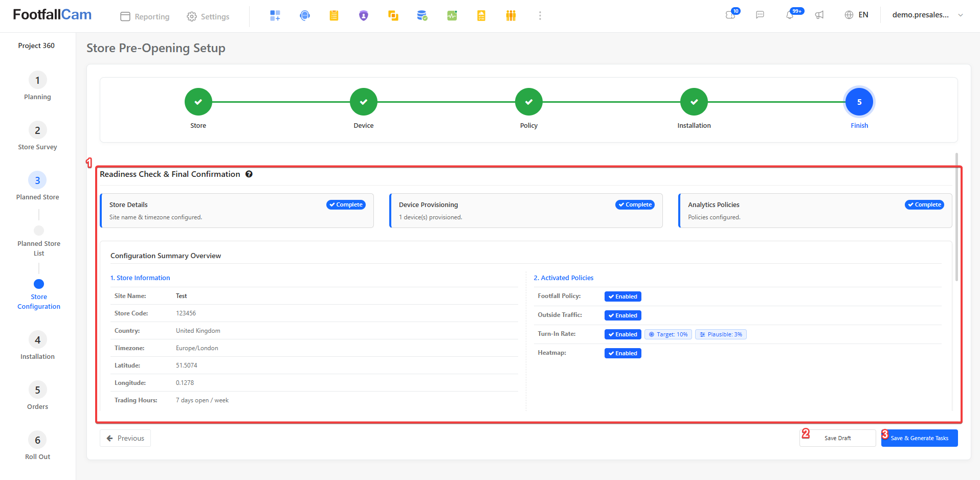Open the Reporting menu
The height and width of the screenshot is (480, 980).
click(145, 16)
